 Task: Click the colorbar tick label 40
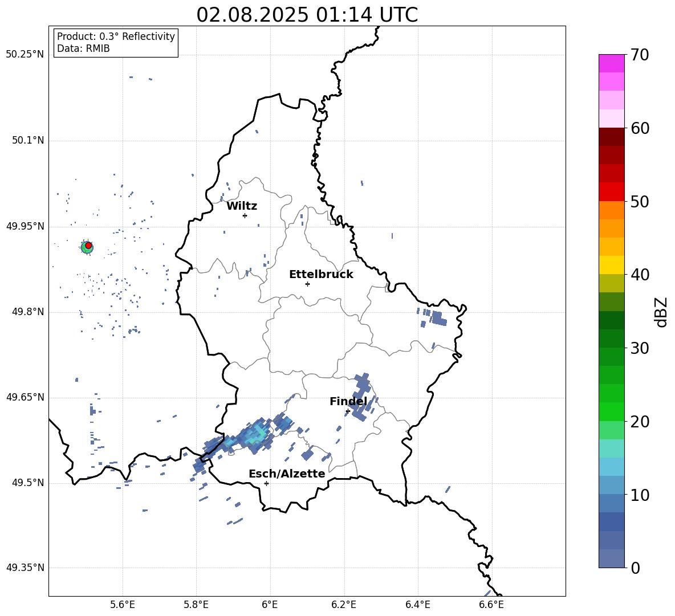(x=640, y=275)
